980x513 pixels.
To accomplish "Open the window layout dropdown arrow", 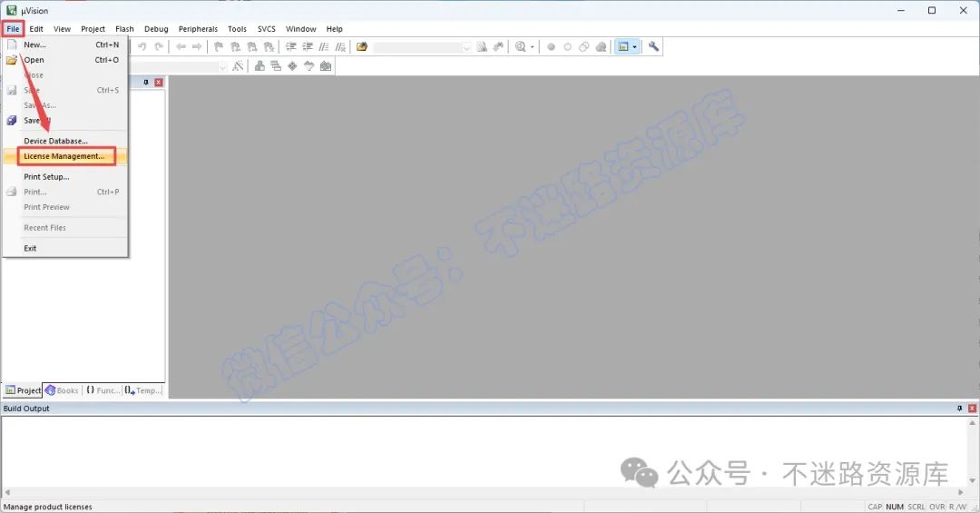I will click(635, 47).
